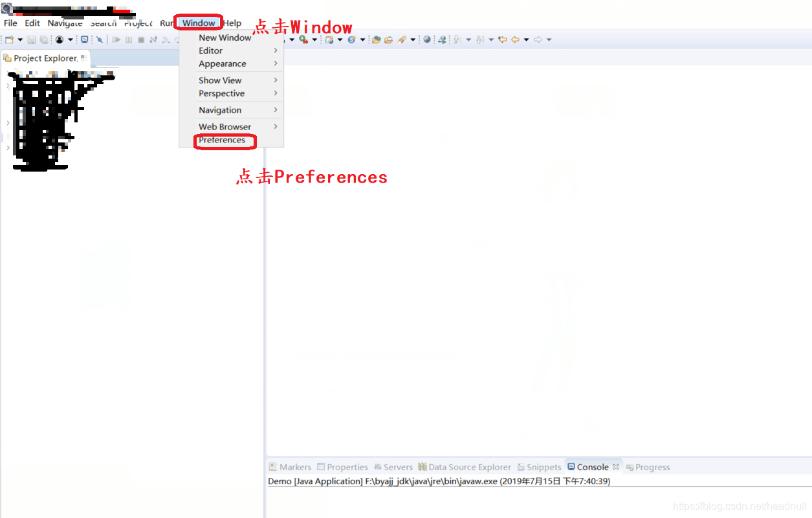Open the Help menu
812x518 pixels.
232,23
